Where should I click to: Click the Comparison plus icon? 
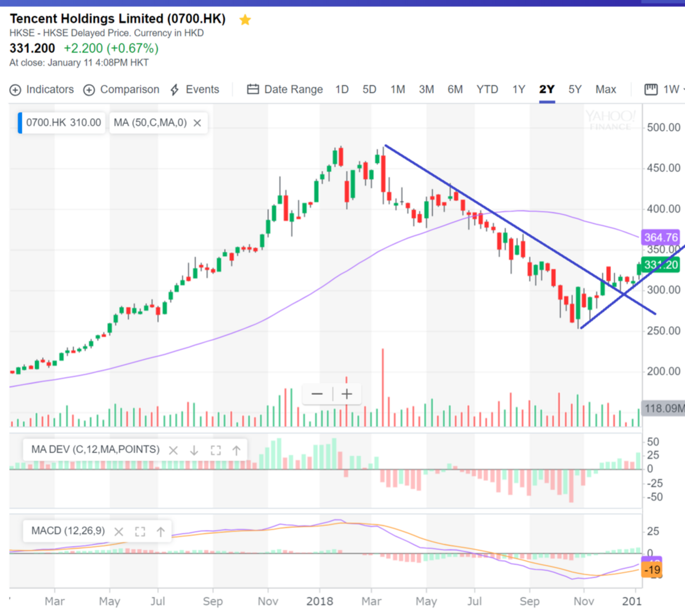coord(89,90)
